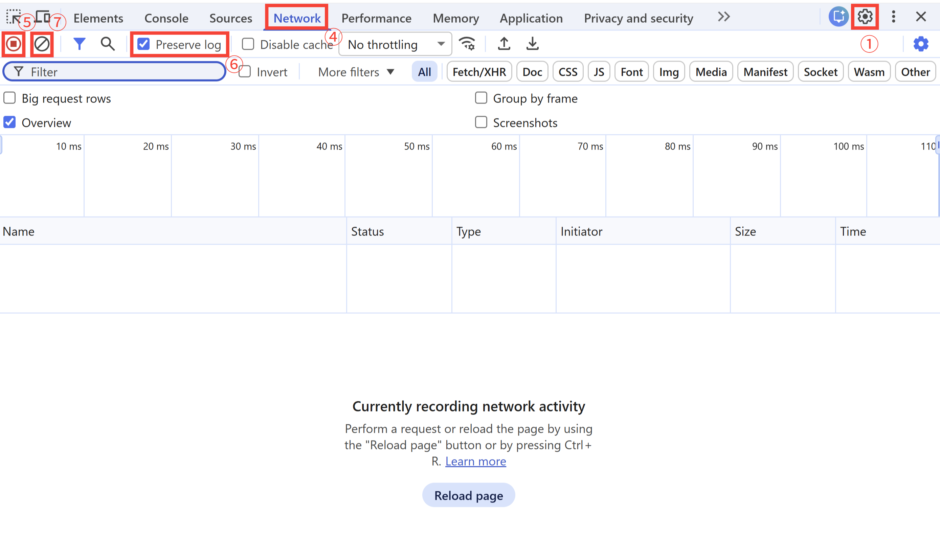Enable the Disable cache checkbox
The width and height of the screenshot is (940, 560).
coord(248,44)
